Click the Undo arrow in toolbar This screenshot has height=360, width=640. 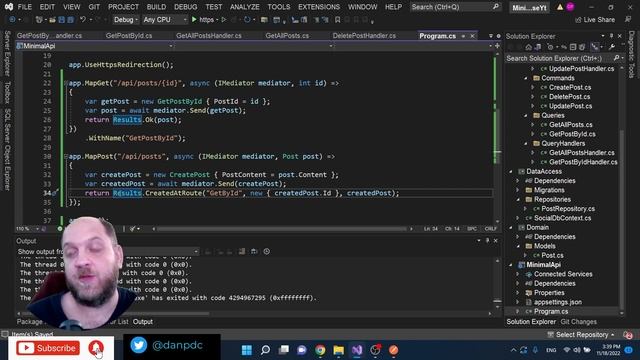83,20
